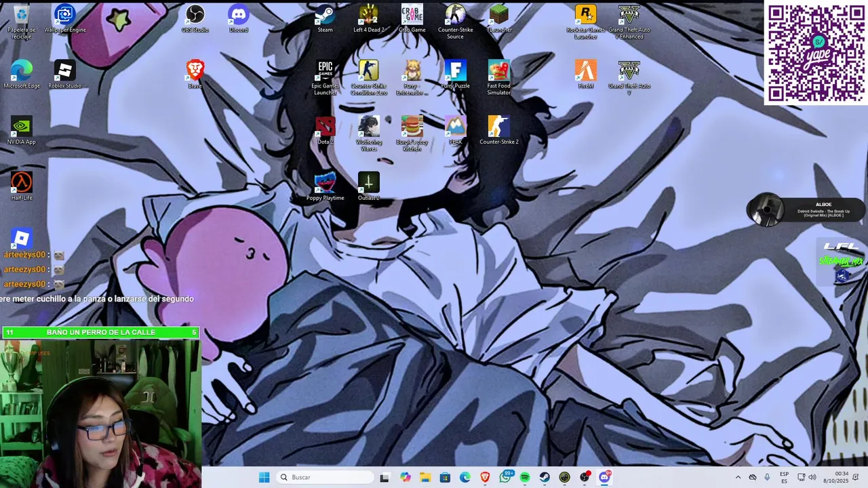The image size is (868, 488).
Task: Select the NVIDIA App desktop icon
Action: pyautogui.click(x=21, y=131)
